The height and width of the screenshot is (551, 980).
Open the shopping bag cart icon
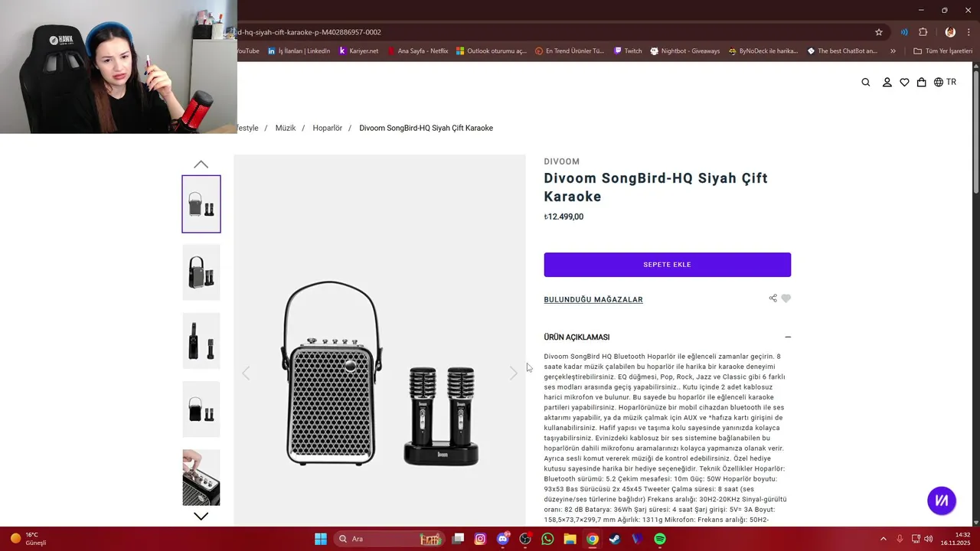[x=921, y=83]
